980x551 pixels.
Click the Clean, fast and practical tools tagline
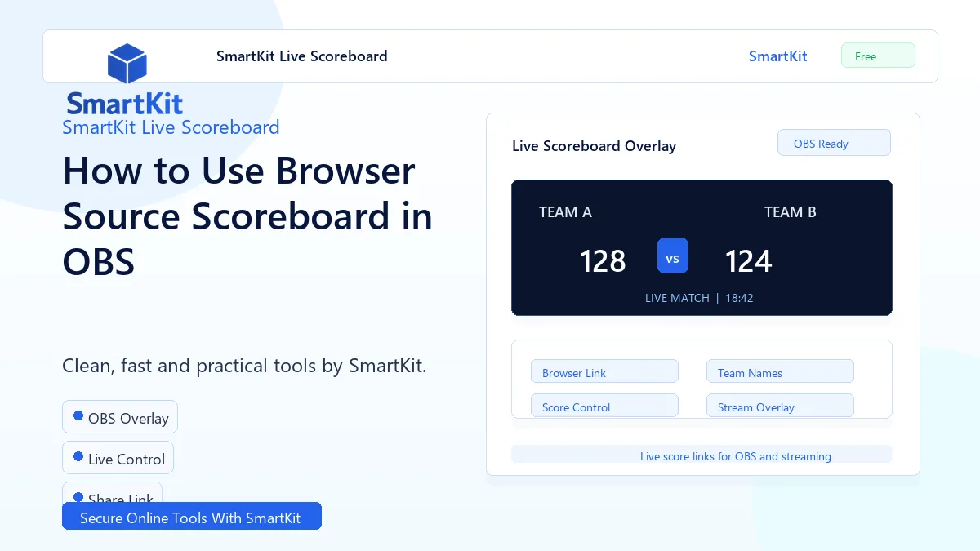244,366
